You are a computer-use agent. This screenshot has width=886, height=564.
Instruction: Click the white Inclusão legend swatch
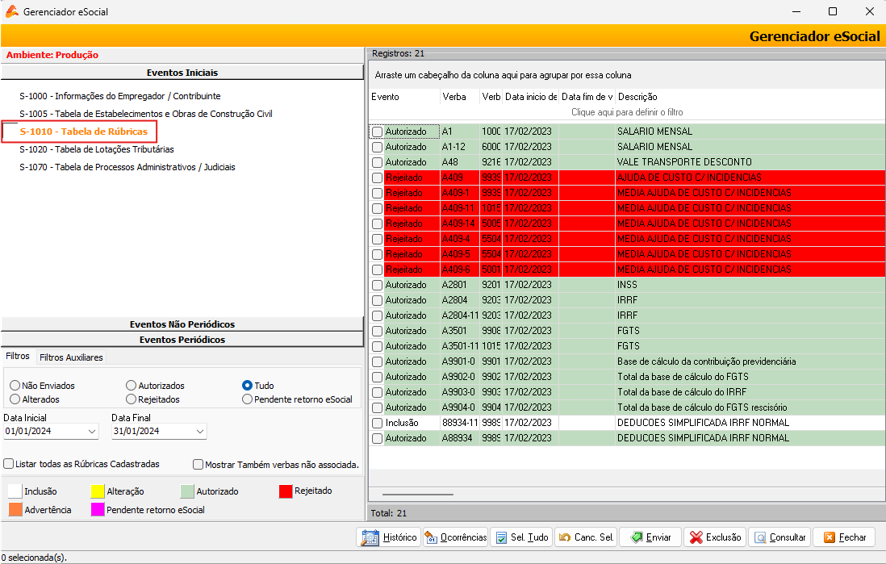15,492
